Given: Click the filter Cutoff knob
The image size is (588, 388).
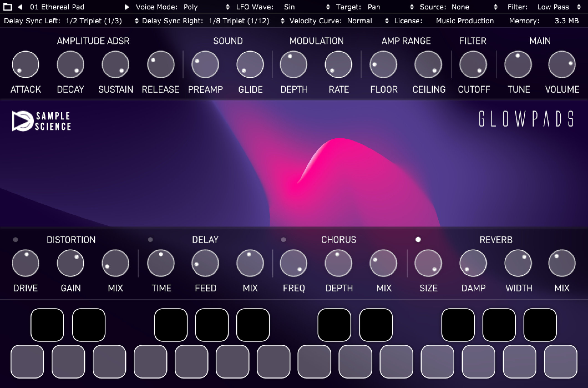Looking at the screenshot, I should point(473,64).
